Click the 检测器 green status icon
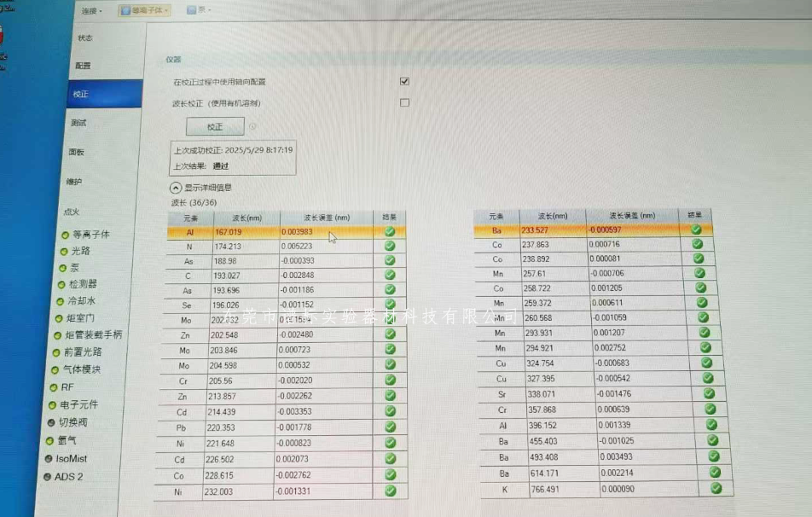Screen dimensions: 812x517 tap(61, 284)
